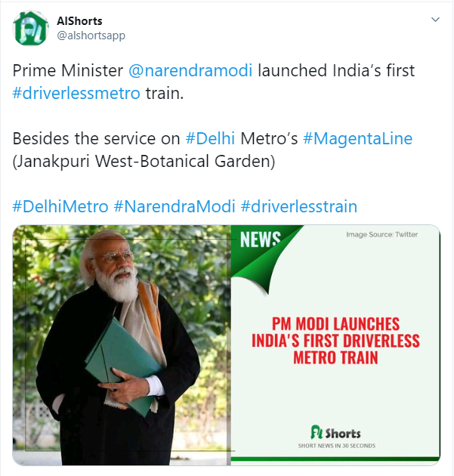Open the #MagentaLine hashtag
454x476 pixels.
point(358,138)
